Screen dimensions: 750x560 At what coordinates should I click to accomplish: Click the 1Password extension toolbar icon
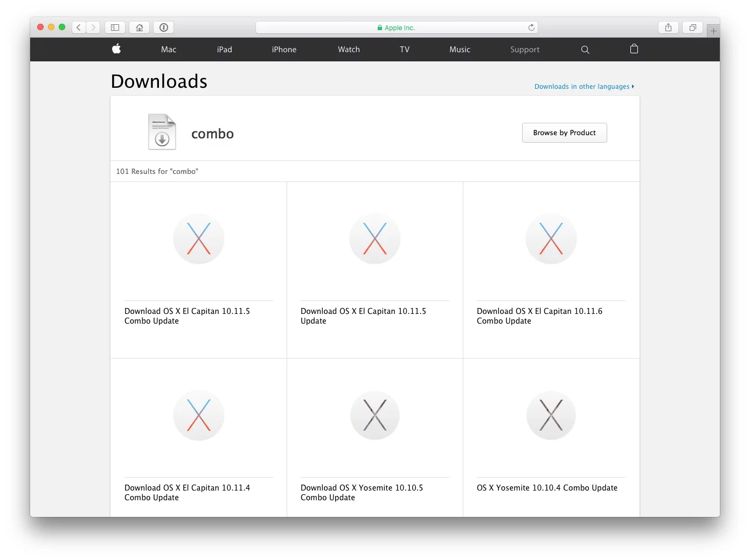coord(164,27)
